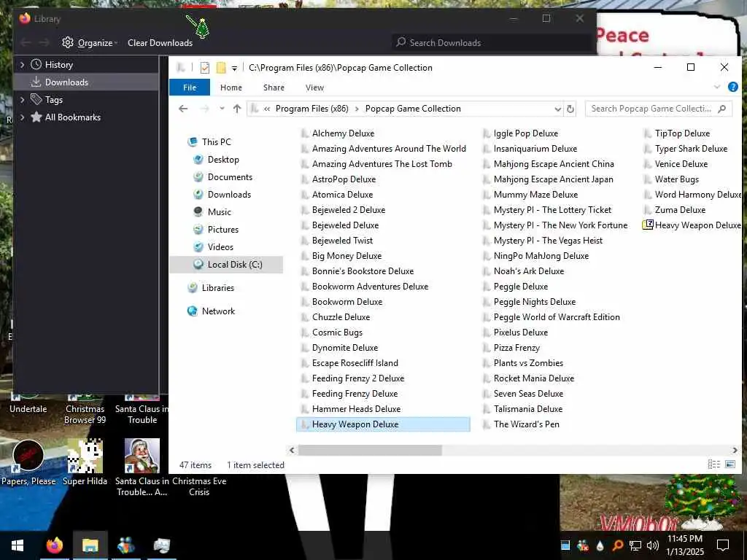Select Downloads in the Library sidebar

(86, 82)
